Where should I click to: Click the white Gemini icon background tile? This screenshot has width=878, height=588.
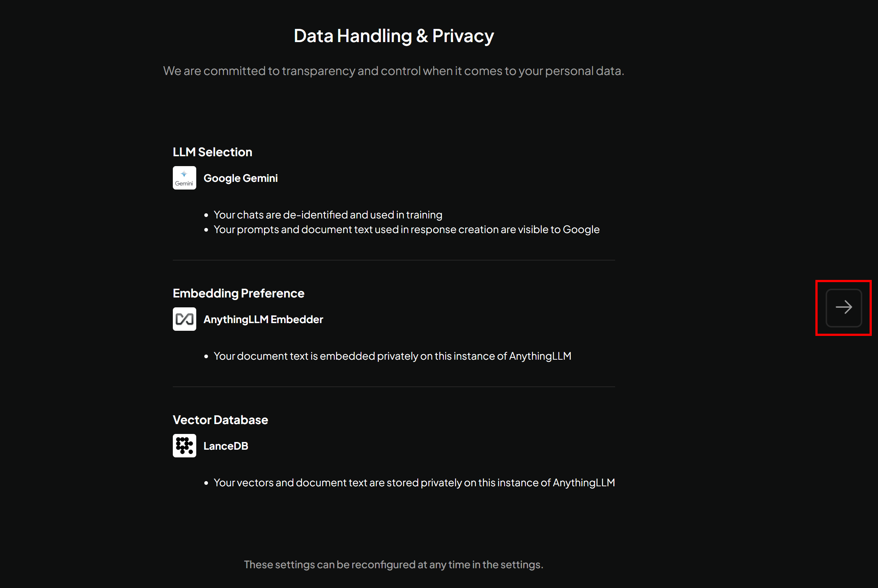184,177
